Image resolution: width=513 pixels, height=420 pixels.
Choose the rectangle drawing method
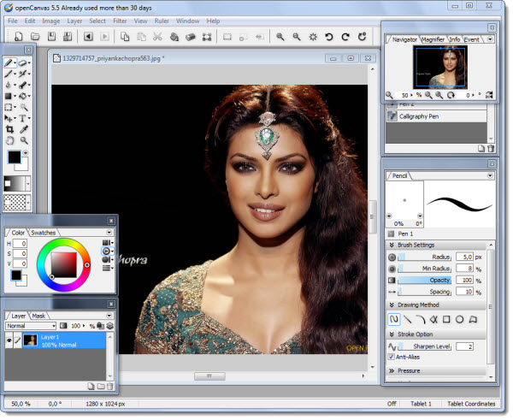click(446, 319)
